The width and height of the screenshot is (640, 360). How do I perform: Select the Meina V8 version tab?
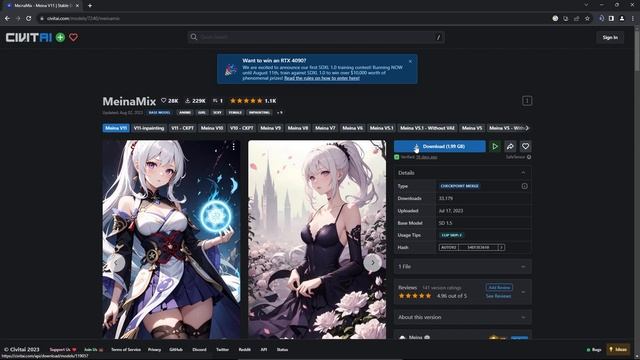[x=298, y=128]
